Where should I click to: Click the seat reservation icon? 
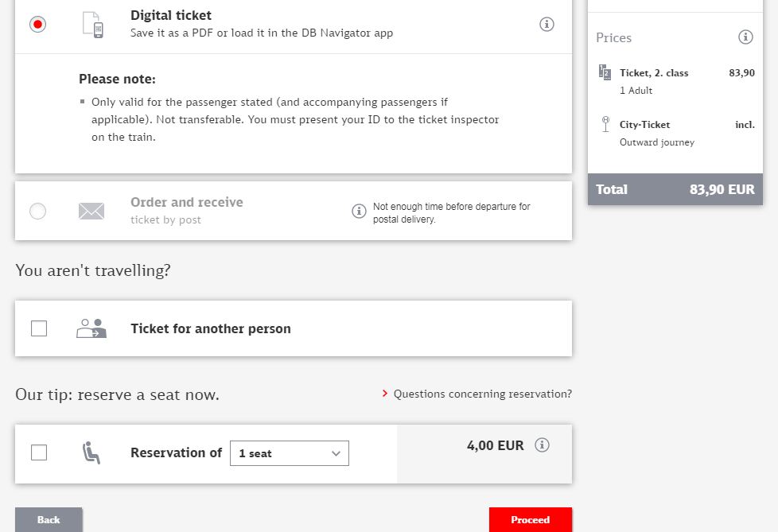pos(91,453)
